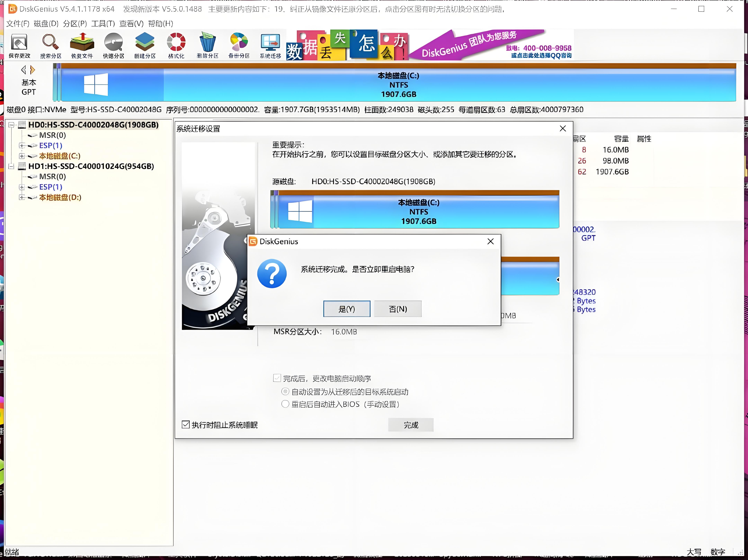Collapse the HD0 disk tree node
Screen dimensions: 748x560
click(x=11, y=125)
